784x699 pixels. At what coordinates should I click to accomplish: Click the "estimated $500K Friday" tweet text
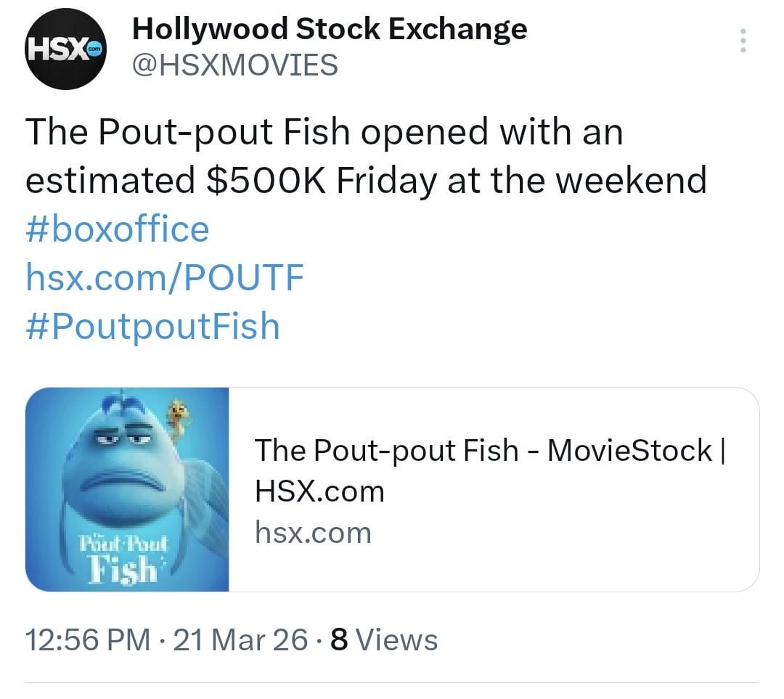click(232, 180)
